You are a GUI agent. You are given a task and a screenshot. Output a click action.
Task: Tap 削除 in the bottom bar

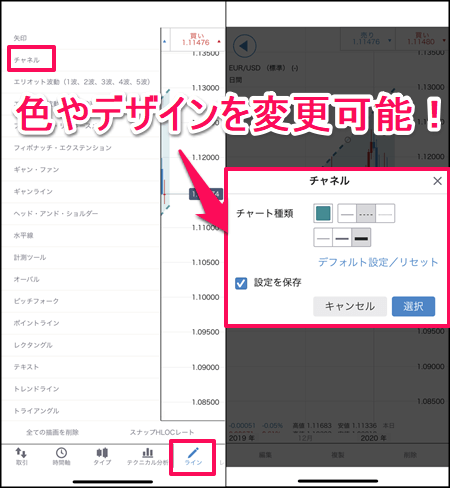pyautogui.click(x=410, y=455)
